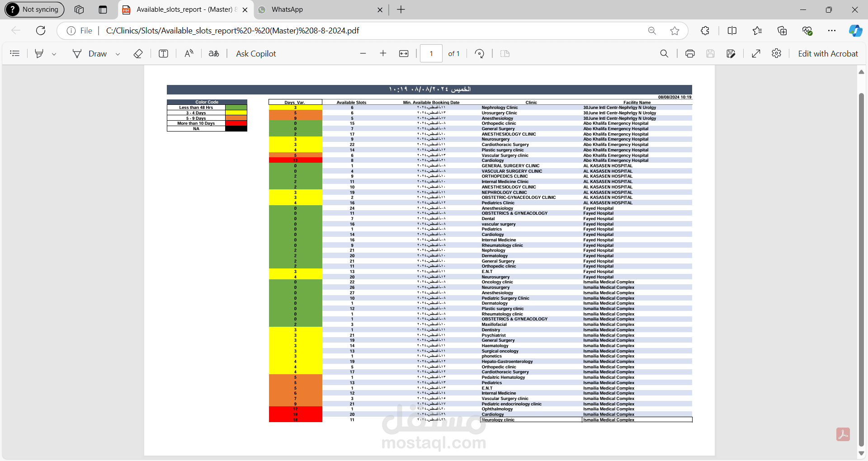This screenshot has height=461, width=868.
Task: Open PDF settings gear icon
Action: (x=777, y=53)
